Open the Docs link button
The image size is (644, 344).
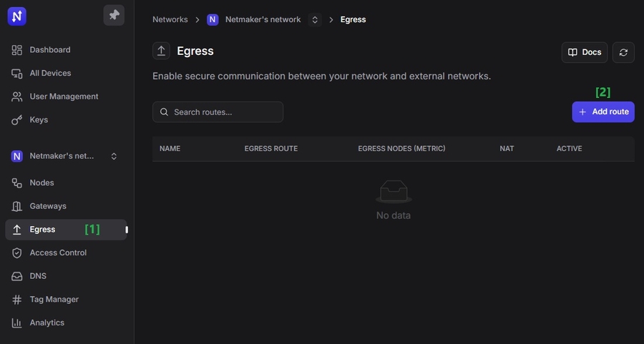coord(585,52)
